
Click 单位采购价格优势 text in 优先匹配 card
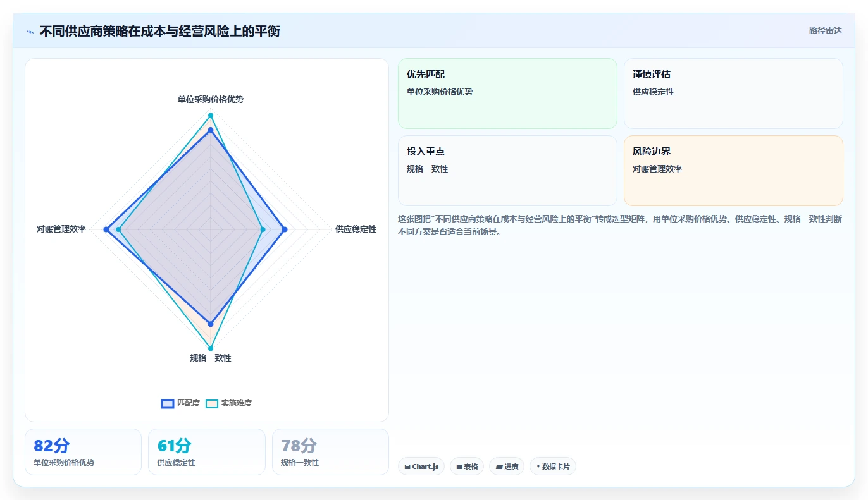click(x=440, y=92)
